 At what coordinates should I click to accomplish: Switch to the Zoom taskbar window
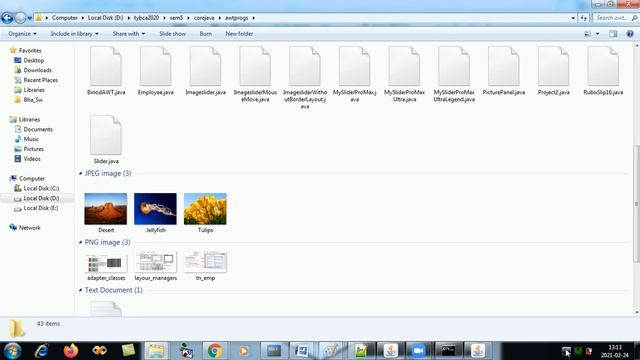tap(419, 351)
